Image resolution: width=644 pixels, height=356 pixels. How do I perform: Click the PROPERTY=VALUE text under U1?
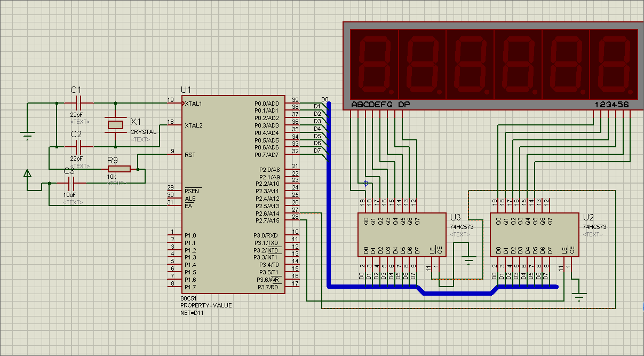click(206, 305)
